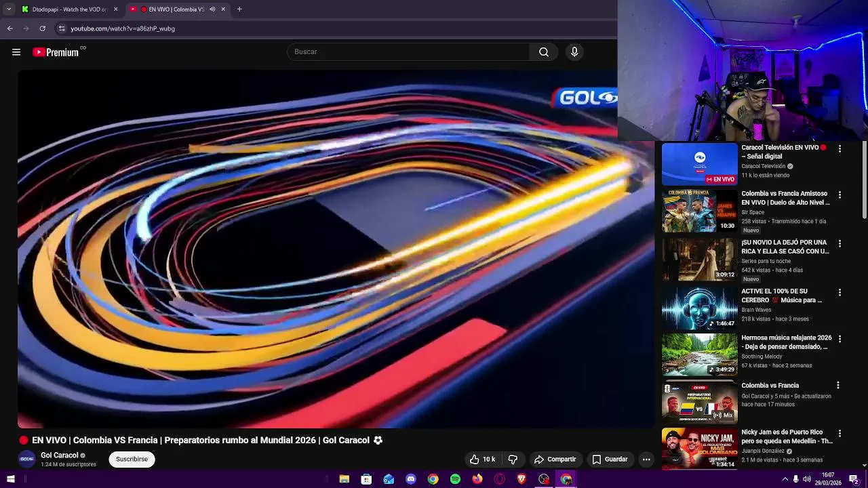This screenshot has width=868, height=488.
Task: Open options for ACTIVE EL 100% DE SU CEREBRO
Action: coord(840,292)
